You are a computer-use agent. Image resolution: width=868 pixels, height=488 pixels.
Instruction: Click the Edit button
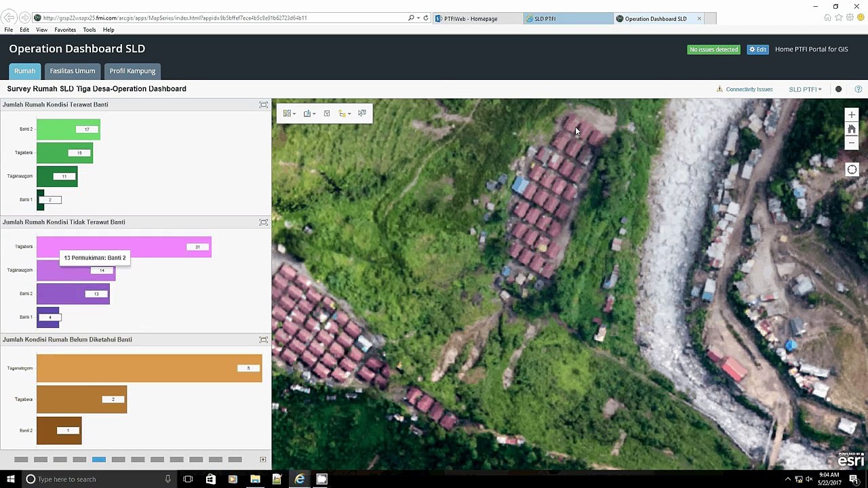click(757, 49)
